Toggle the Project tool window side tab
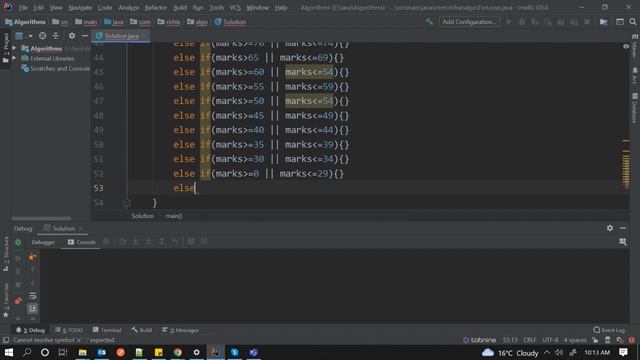640x360 pixels. [x=6, y=48]
